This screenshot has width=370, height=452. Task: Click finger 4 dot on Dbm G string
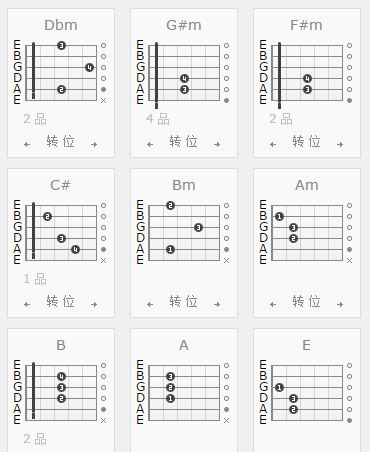pos(89,67)
